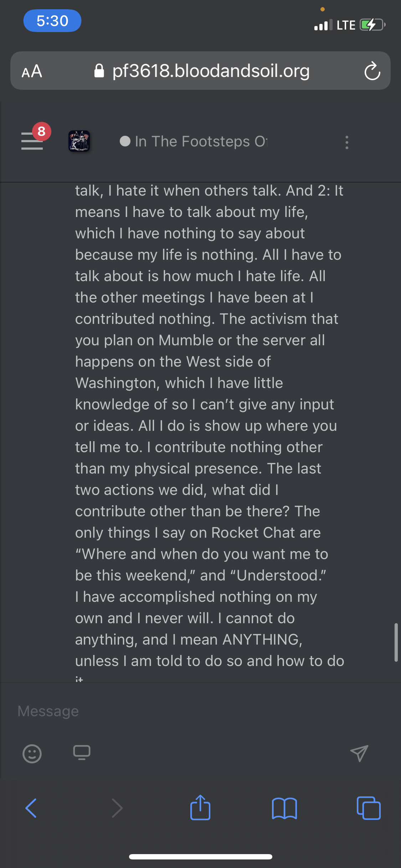The image size is (401, 868).
Task: Tap the Safari forward arrow
Action: click(117, 808)
